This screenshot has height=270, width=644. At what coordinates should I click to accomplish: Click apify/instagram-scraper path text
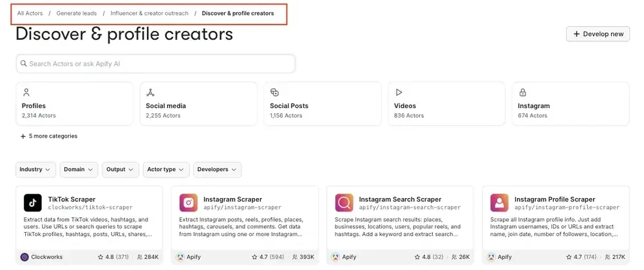tap(242, 207)
